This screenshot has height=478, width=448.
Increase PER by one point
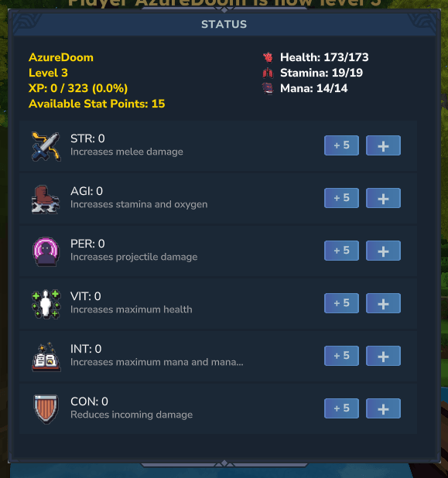coord(383,251)
